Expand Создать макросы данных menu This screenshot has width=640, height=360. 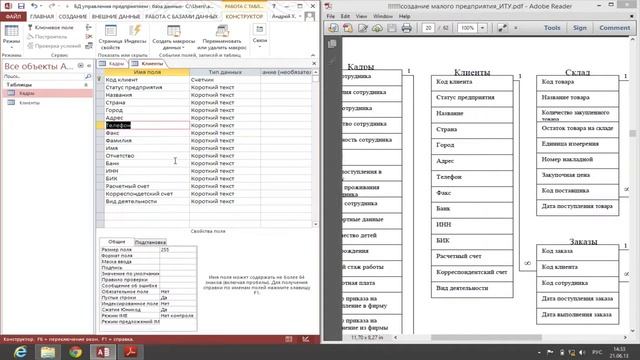(173, 37)
